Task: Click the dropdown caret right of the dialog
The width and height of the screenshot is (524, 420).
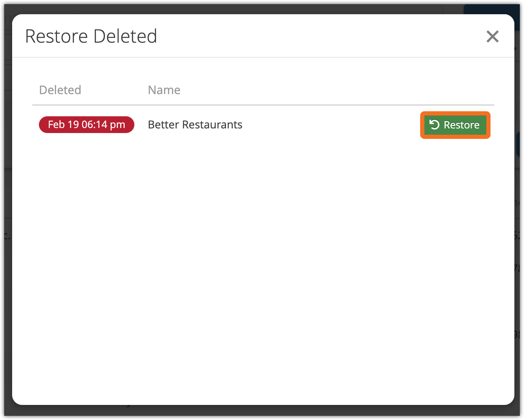Action: pos(519,48)
